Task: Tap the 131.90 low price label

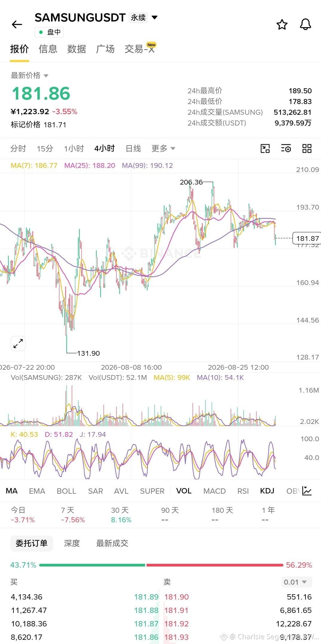Action: tap(88, 353)
